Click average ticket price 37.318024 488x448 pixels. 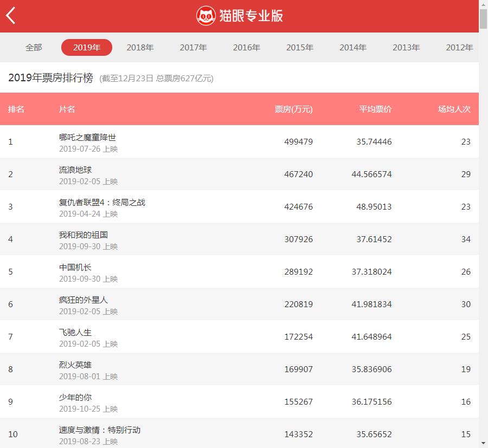click(x=371, y=272)
